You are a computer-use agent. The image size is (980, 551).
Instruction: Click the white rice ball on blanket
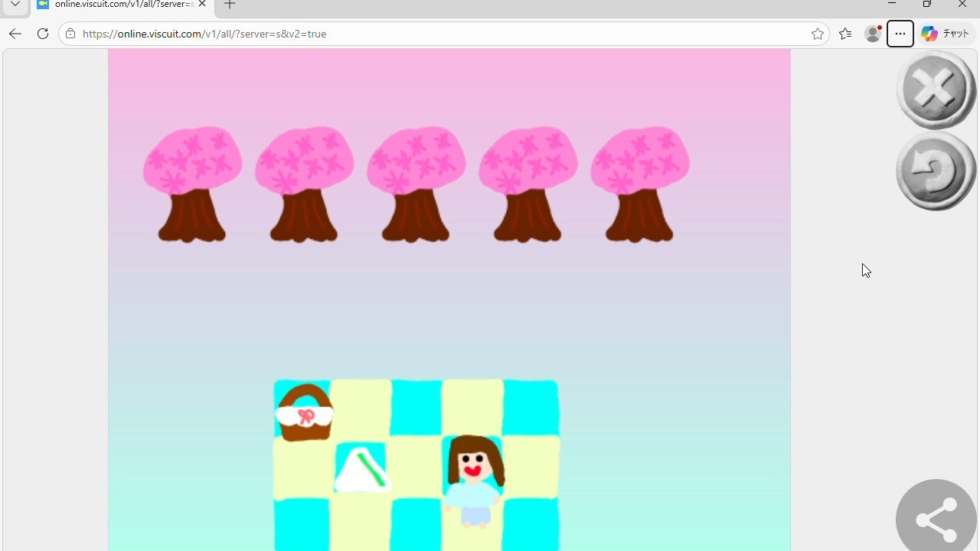coord(362,470)
